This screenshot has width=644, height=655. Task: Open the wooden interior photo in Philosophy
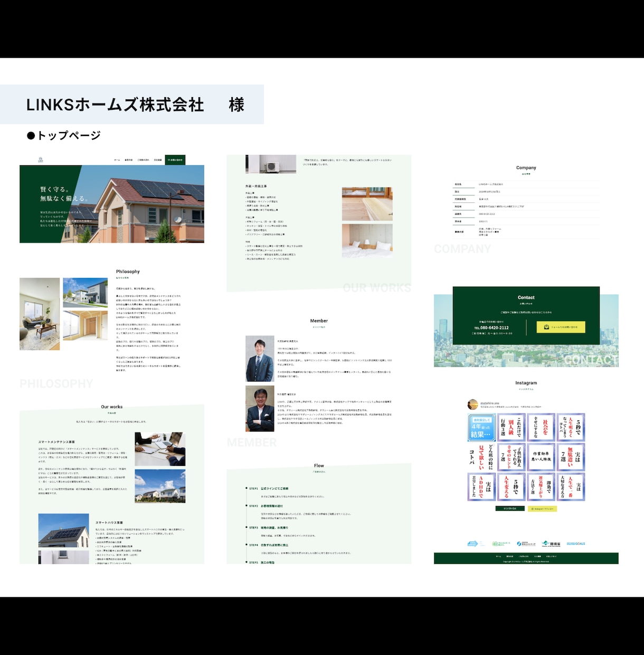click(85, 325)
